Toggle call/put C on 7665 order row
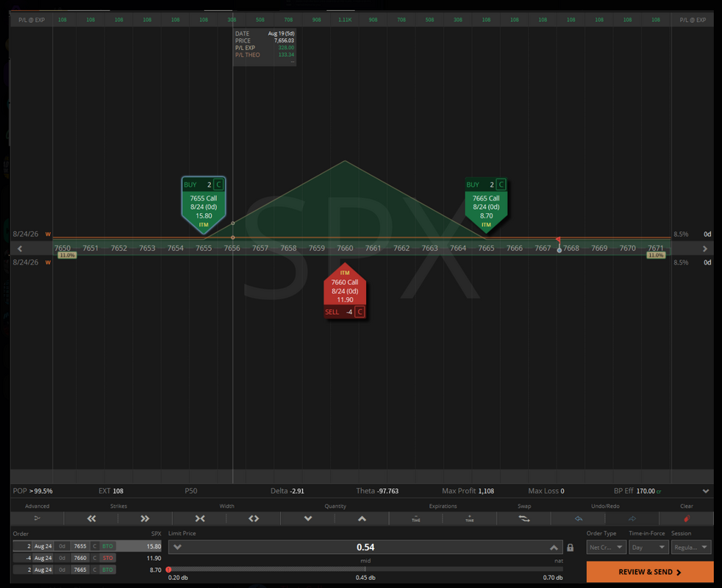Viewport: 722px width, 588px height. coord(94,570)
